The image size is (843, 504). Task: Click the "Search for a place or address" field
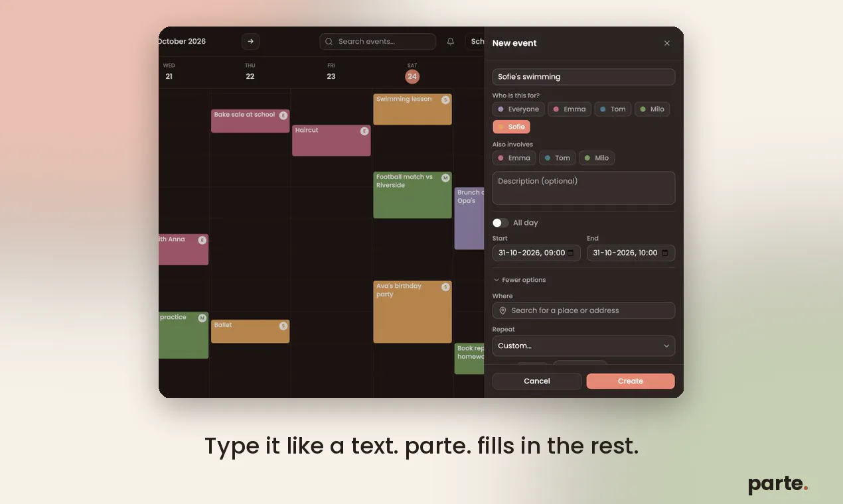pos(583,310)
